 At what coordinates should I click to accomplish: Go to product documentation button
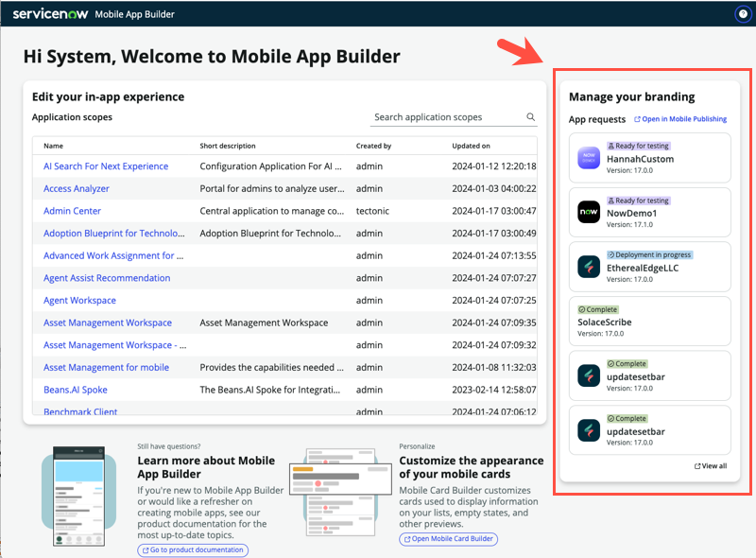click(193, 549)
